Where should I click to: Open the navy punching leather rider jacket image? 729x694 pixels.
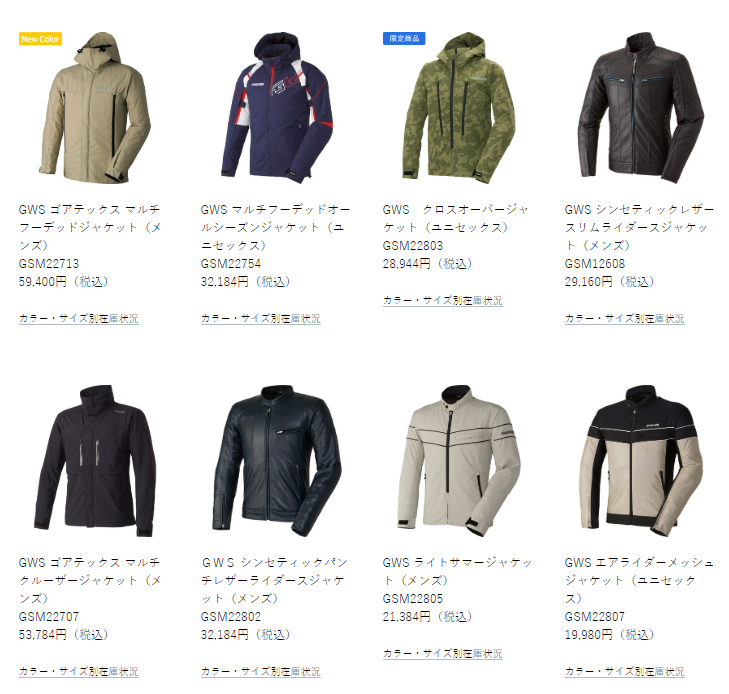pos(277,461)
